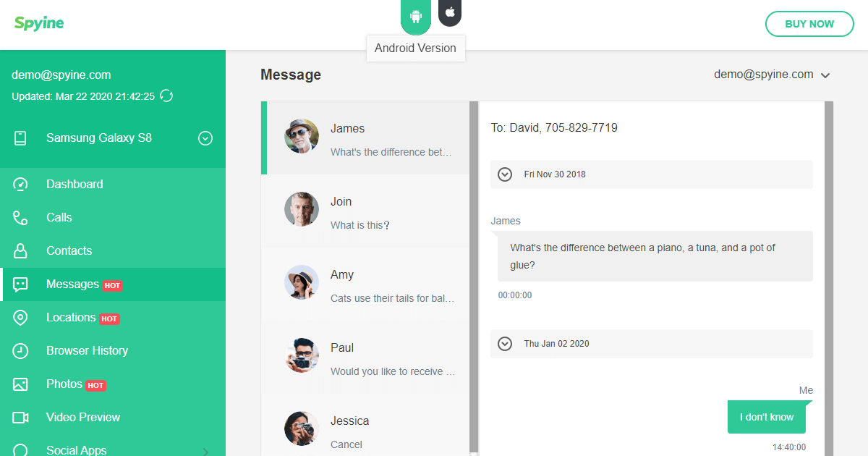Click the Spyine logo link
This screenshot has height=456, width=868.
[x=39, y=23]
